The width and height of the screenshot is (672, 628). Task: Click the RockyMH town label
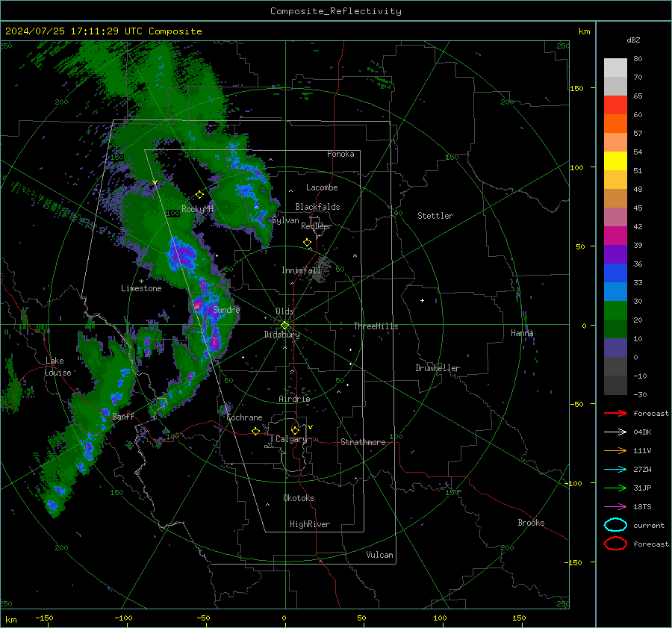click(x=197, y=209)
